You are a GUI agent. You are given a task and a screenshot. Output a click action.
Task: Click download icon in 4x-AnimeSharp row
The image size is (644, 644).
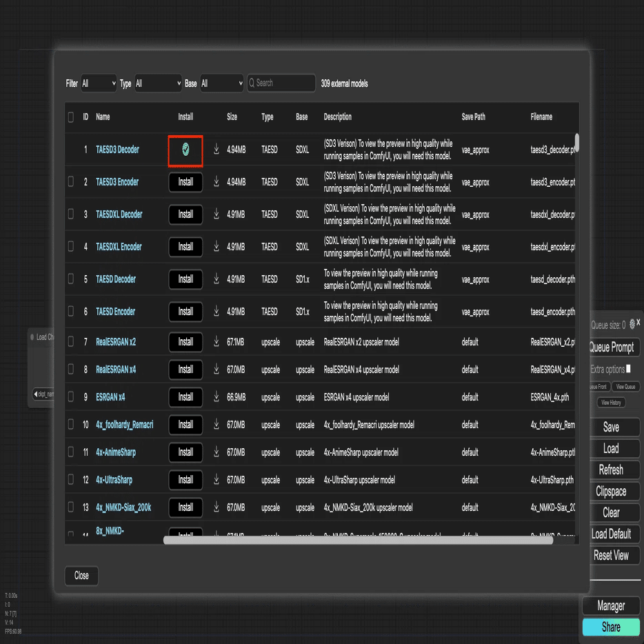[217, 452]
